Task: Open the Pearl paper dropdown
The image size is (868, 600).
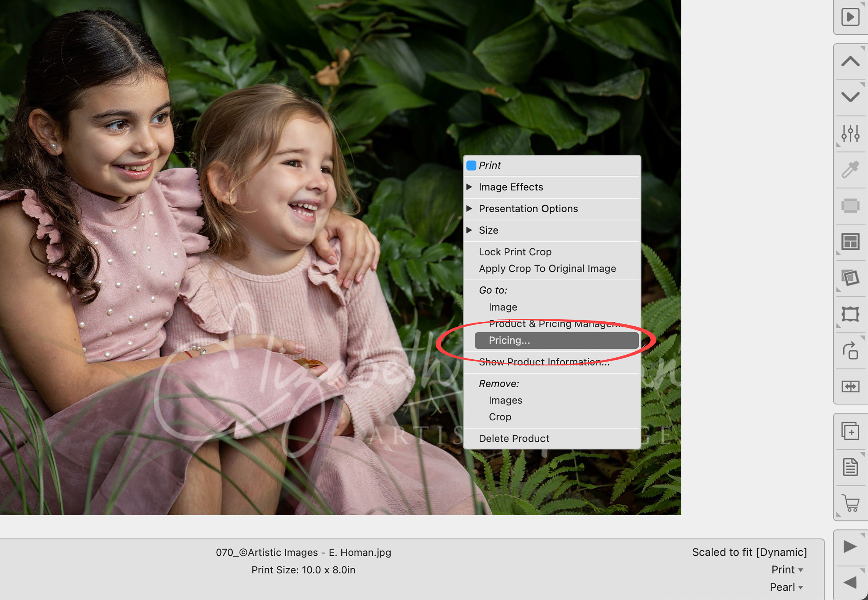Action: (786, 587)
